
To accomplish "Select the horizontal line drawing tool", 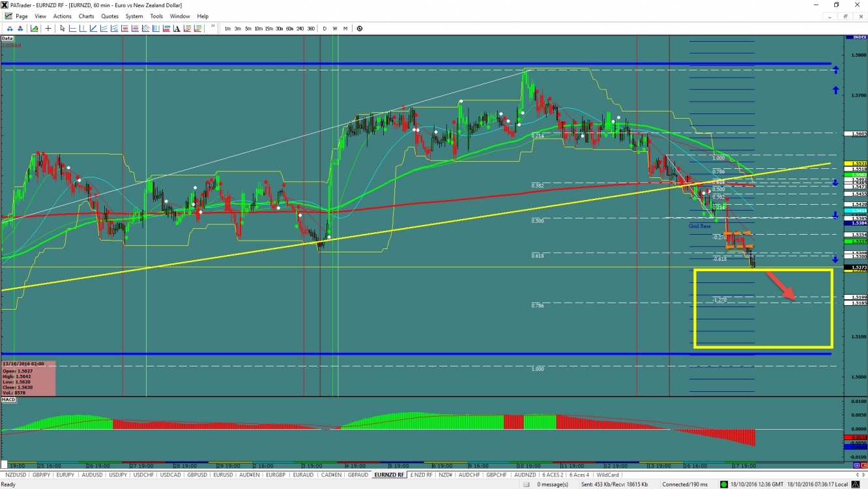I will pos(72,29).
